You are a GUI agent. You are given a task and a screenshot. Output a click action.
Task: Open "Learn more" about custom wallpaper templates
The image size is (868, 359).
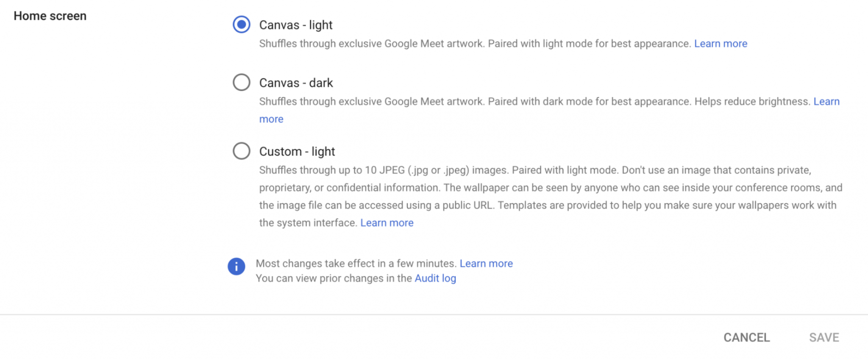[387, 223]
